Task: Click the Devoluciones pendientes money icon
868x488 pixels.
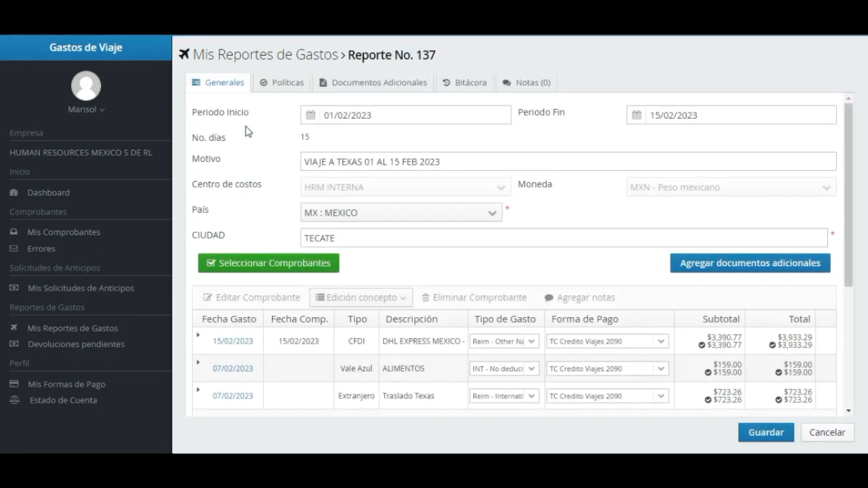Action: (x=14, y=344)
